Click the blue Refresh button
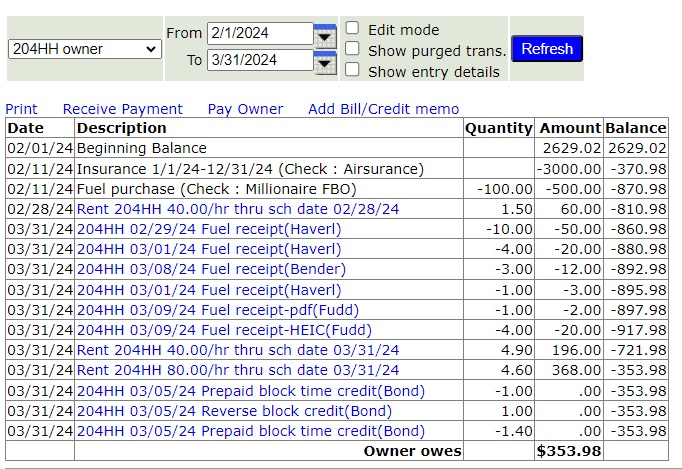 (547, 49)
